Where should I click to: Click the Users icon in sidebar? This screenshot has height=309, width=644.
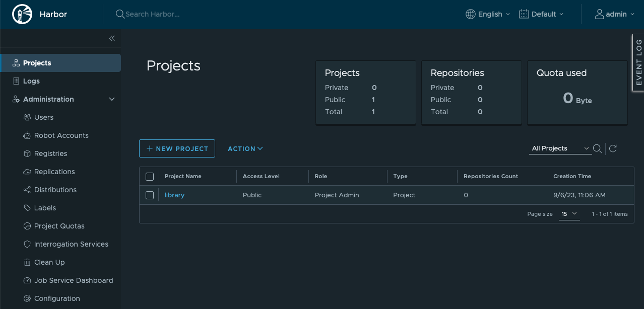pos(27,117)
